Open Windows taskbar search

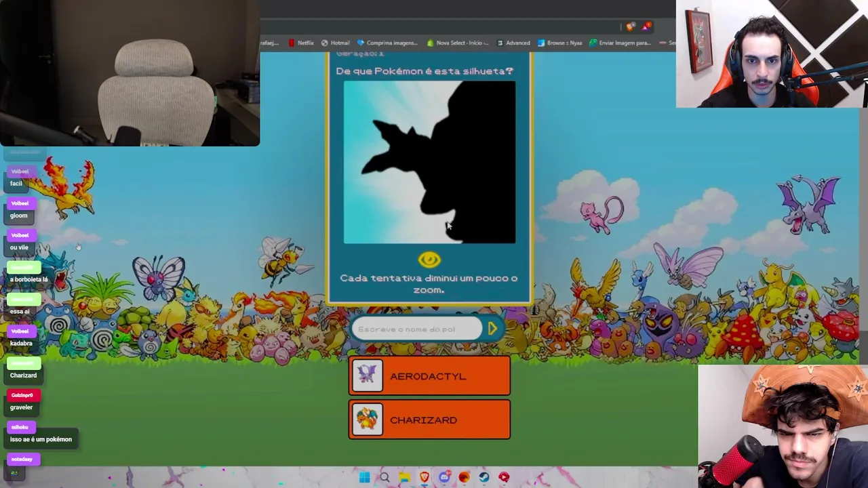pyautogui.click(x=384, y=477)
